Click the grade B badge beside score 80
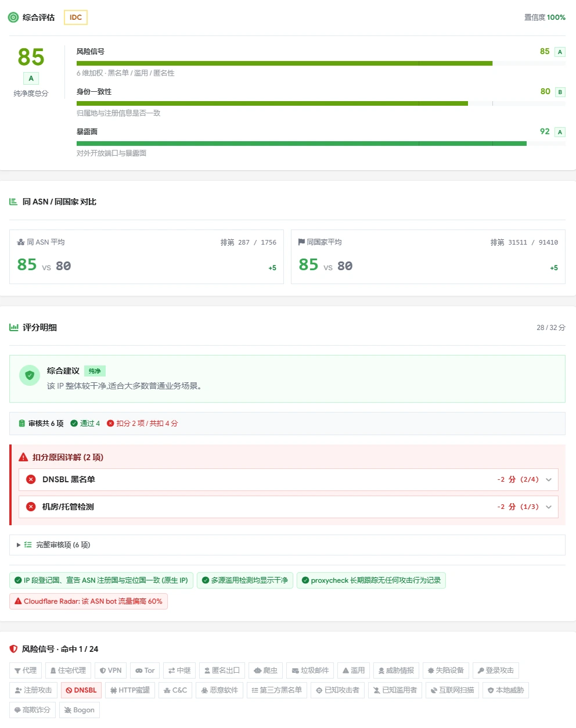Screen dimensions: 576x728 coord(560,92)
